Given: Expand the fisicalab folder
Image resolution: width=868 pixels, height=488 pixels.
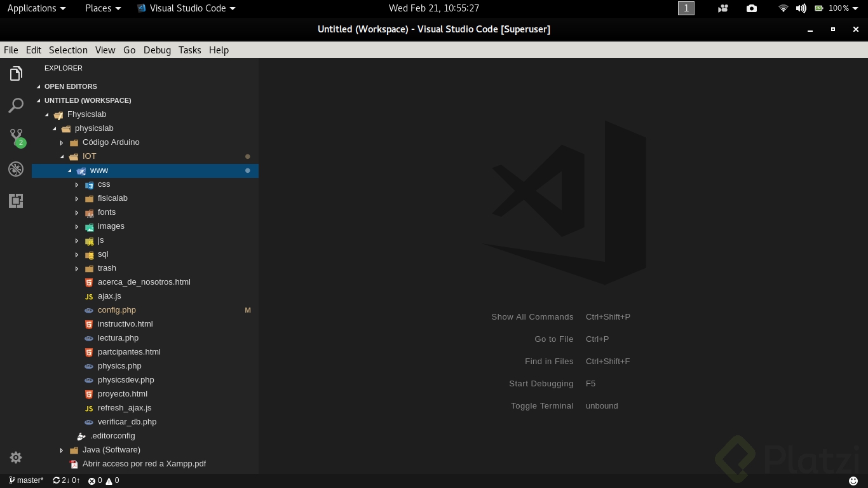Looking at the screenshot, I should click(145, 198).
